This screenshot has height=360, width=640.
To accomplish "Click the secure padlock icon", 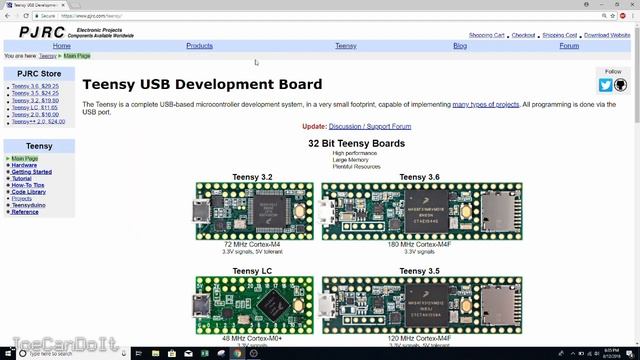I will pyautogui.click(x=37, y=16).
